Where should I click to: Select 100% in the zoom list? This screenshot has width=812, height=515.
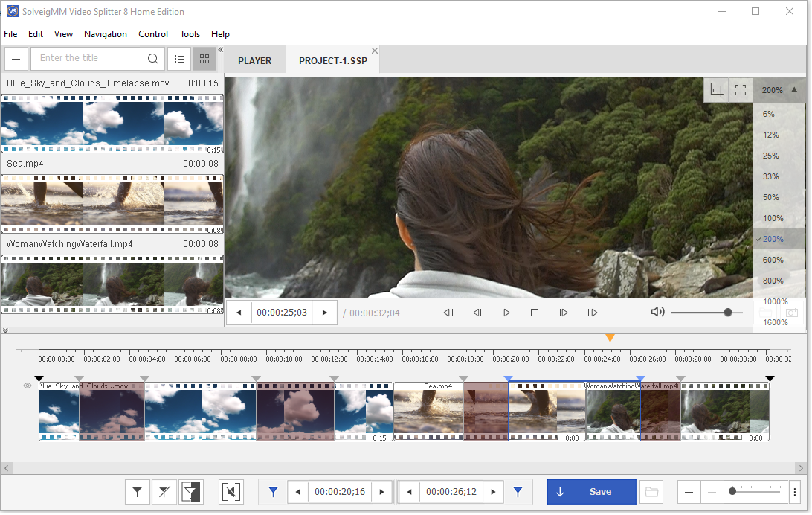click(x=773, y=218)
